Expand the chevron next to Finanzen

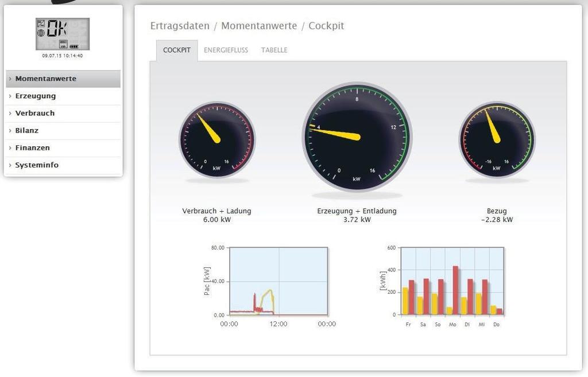pos(10,147)
